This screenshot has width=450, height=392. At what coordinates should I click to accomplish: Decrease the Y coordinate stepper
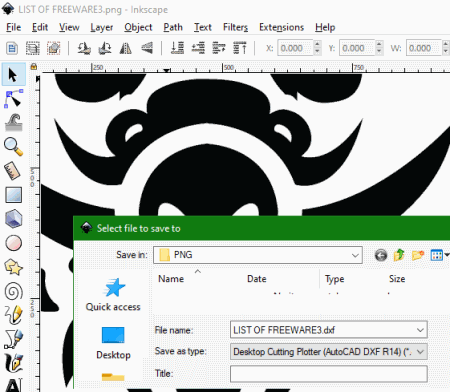[x=379, y=52]
